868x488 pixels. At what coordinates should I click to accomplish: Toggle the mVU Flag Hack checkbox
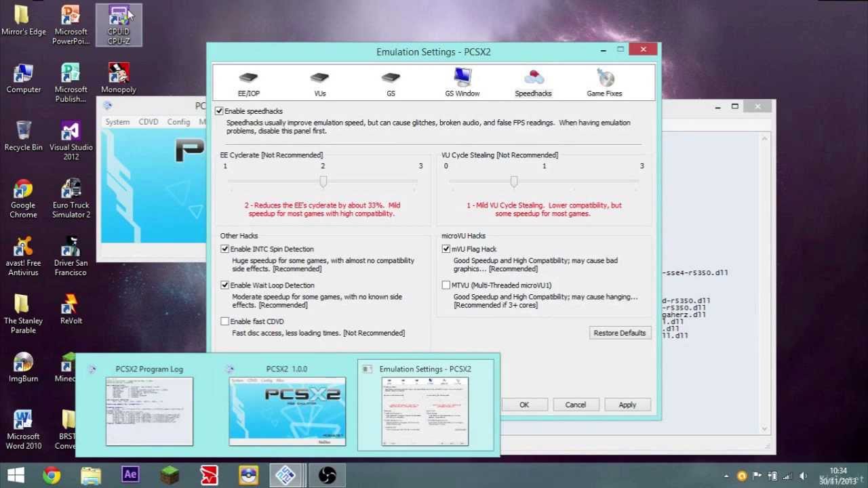(x=446, y=249)
